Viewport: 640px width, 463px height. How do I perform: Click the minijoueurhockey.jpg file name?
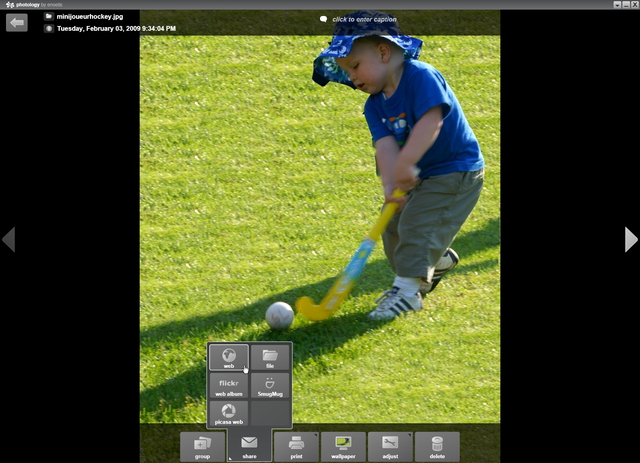tap(88, 17)
